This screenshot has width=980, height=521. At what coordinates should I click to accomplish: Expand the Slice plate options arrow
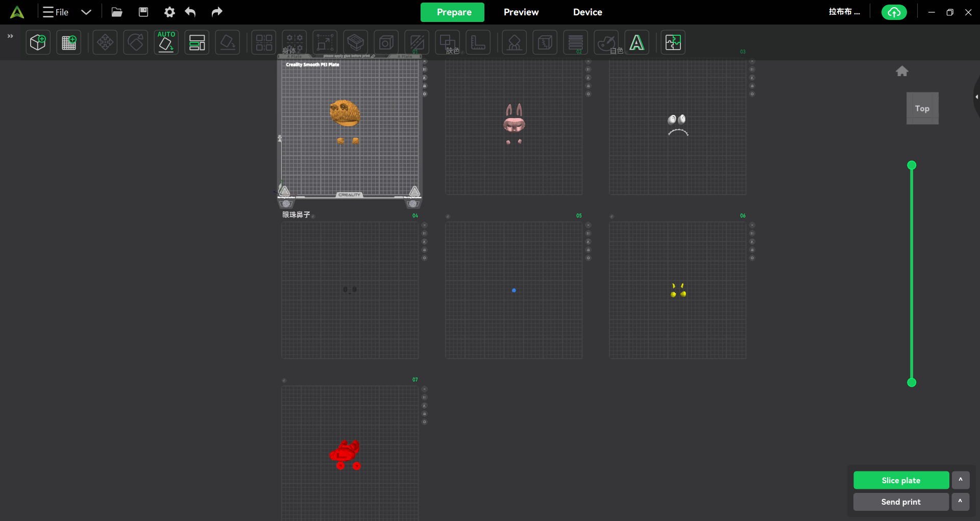coord(960,480)
